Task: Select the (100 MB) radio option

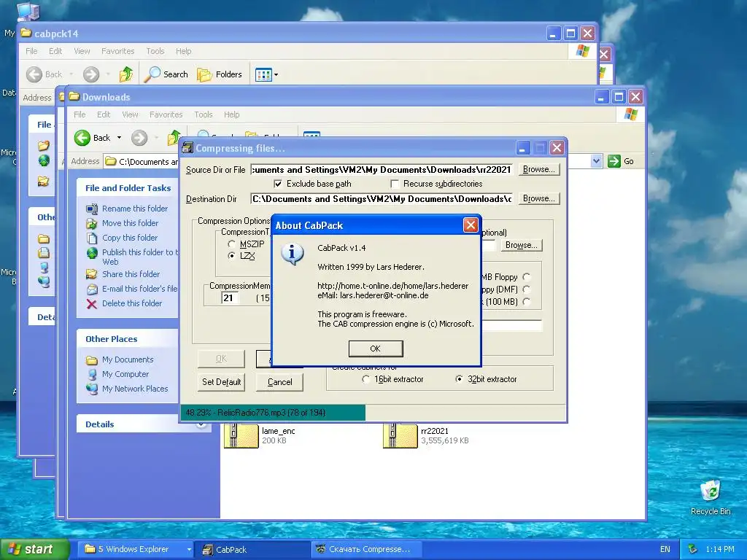Action: (x=527, y=301)
